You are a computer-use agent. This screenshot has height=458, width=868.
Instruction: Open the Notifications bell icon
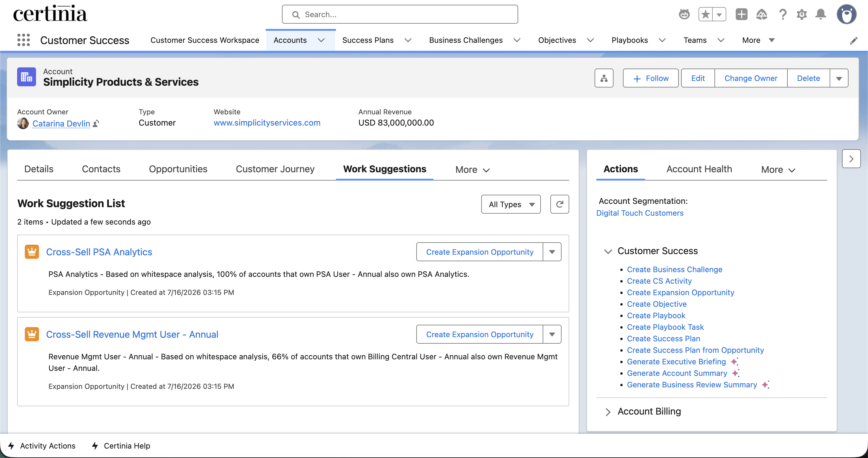click(821, 14)
